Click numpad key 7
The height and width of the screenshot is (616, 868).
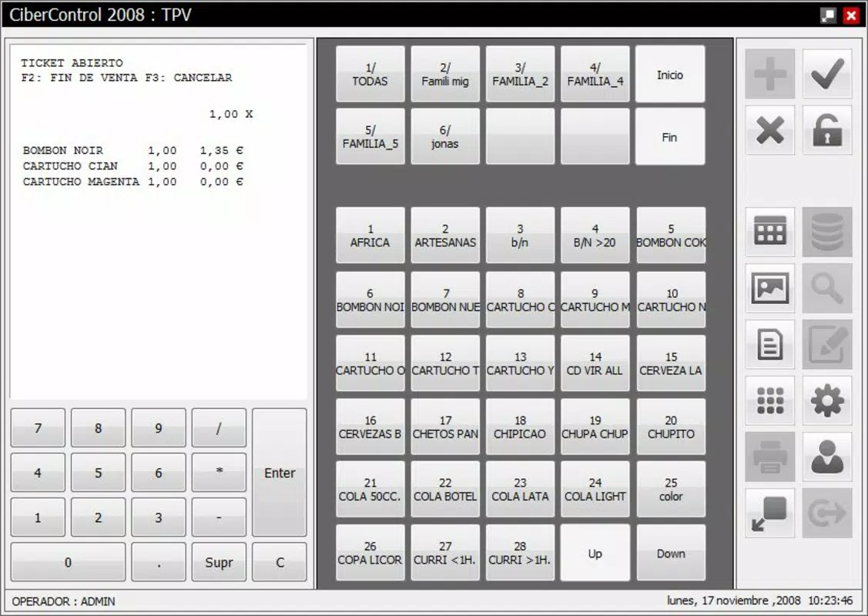[38, 428]
